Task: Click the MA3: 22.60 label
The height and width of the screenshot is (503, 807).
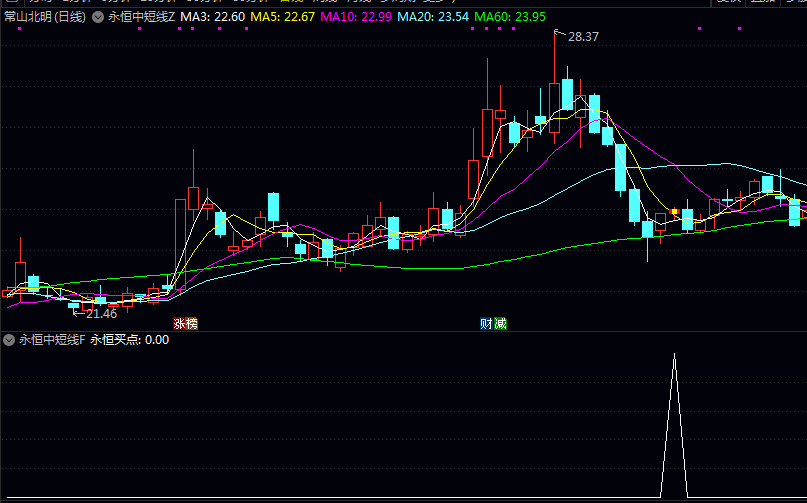Action: pyautogui.click(x=213, y=17)
